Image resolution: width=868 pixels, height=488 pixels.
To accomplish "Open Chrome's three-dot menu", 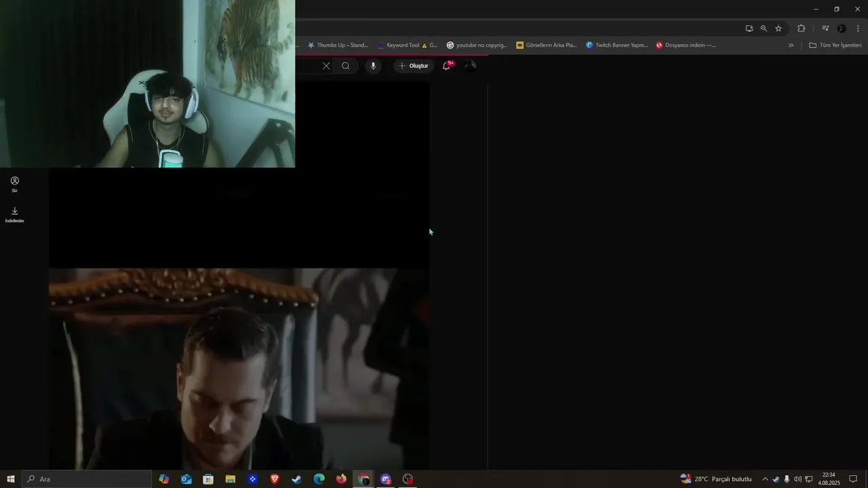I will click(858, 28).
